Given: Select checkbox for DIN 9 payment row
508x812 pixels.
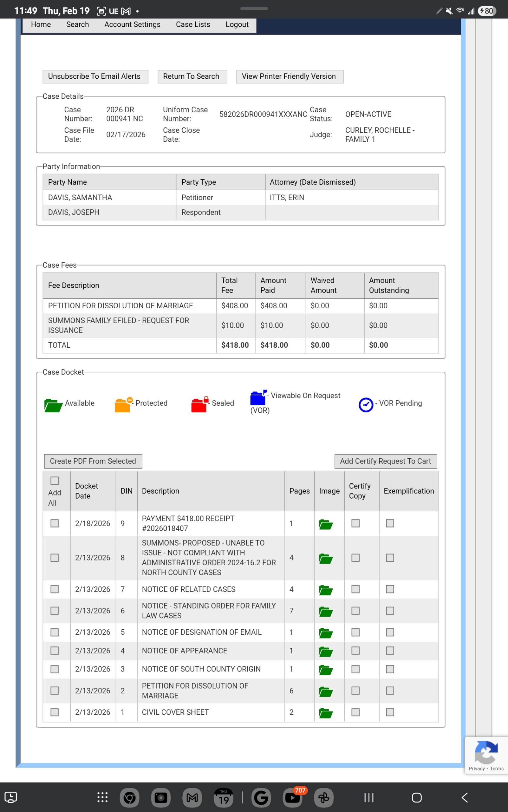Looking at the screenshot, I should (55, 523).
